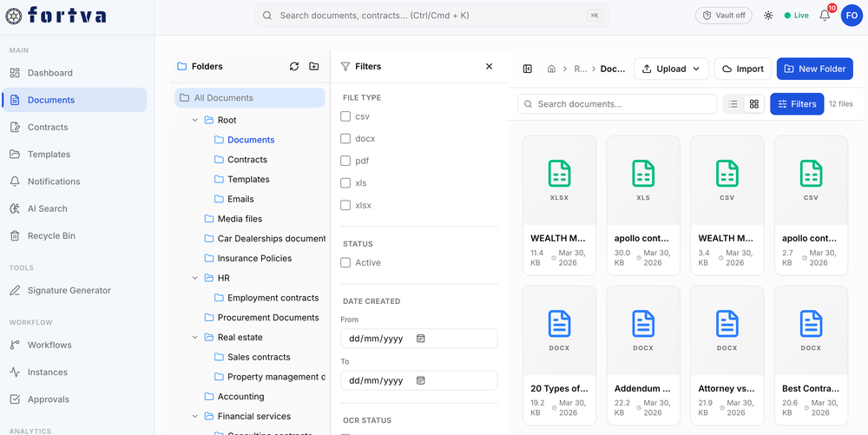Click the R... breadcrumb link
868x435 pixels.
tap(580, 69)
